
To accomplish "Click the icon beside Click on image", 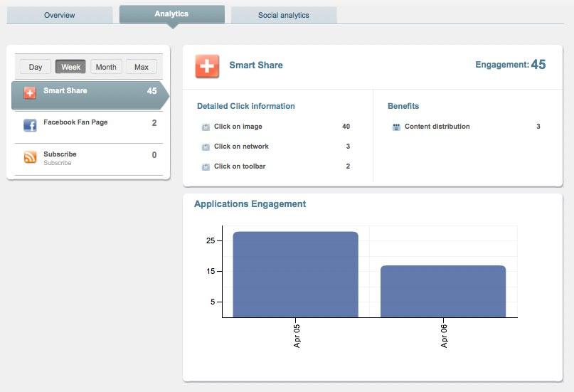I will click(206, 127).
